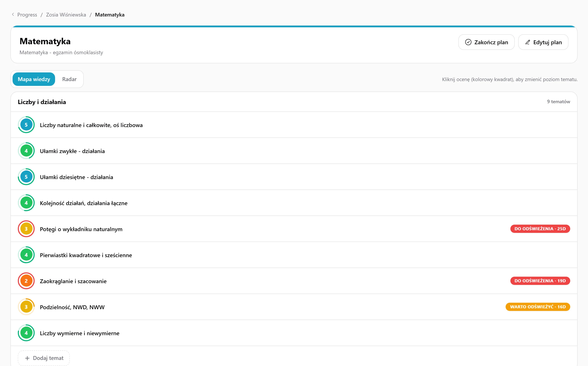This screenshot has height=366, width=588.
Task: Switch to the Radar tab
Action: (69, 79)
